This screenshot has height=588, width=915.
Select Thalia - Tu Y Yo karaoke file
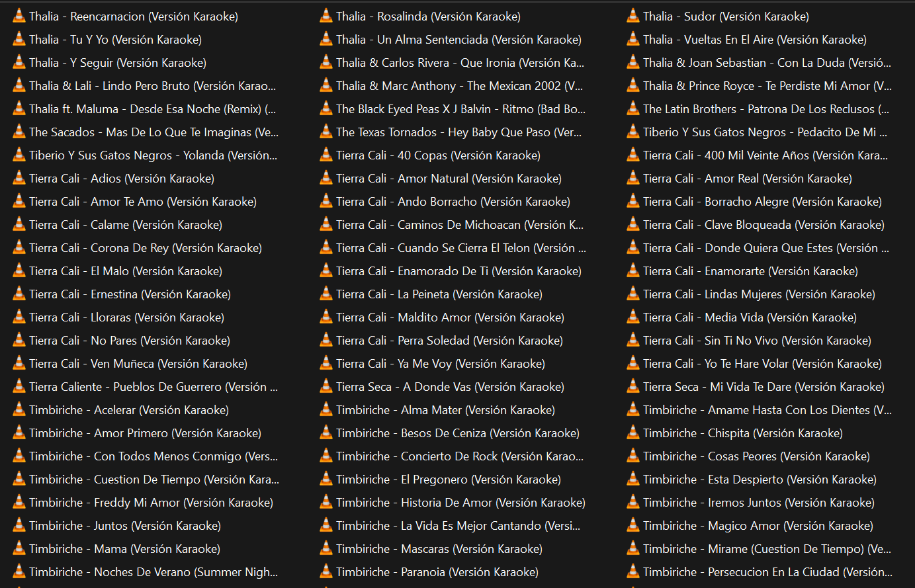(115, 40)
